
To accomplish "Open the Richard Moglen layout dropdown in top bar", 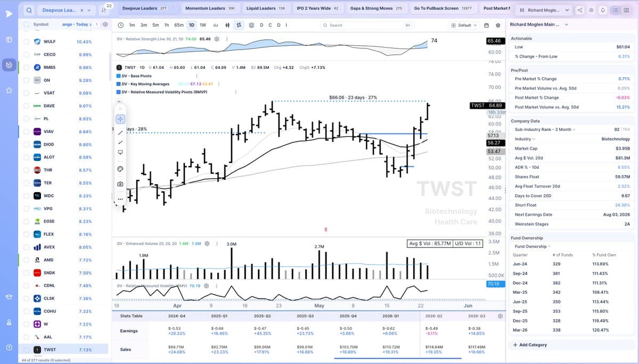I will coord(545,10).
